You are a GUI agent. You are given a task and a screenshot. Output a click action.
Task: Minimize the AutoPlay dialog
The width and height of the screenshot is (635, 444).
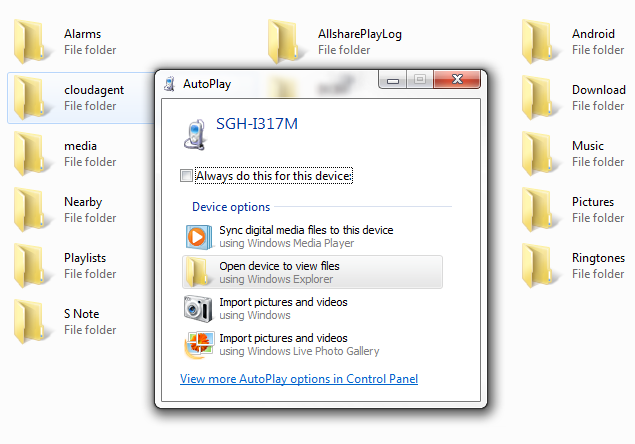click(x=393, y=79)
